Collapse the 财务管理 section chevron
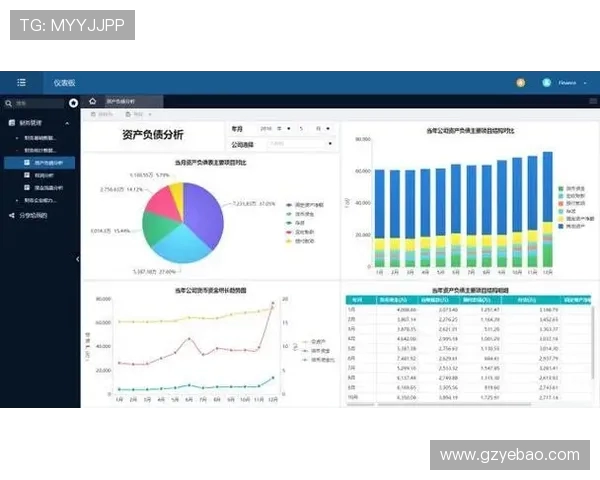Viewport: 600px width, 480px height. pos(67,123)
